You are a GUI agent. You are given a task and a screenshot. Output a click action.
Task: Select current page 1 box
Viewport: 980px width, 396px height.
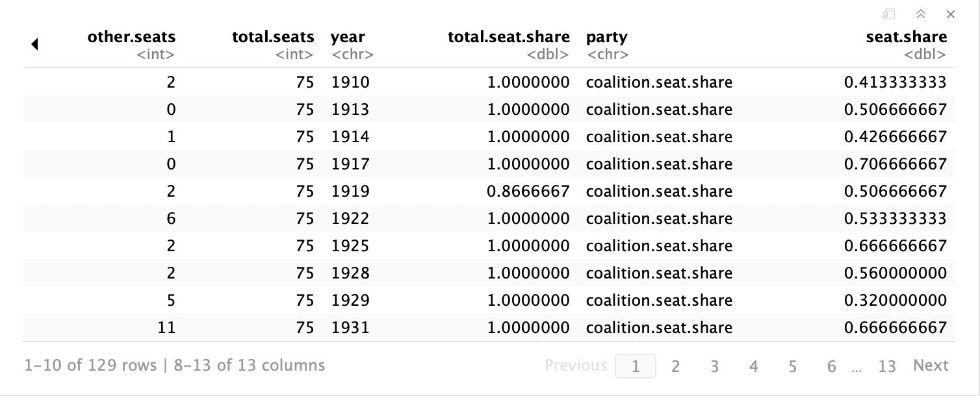[635, 366]
